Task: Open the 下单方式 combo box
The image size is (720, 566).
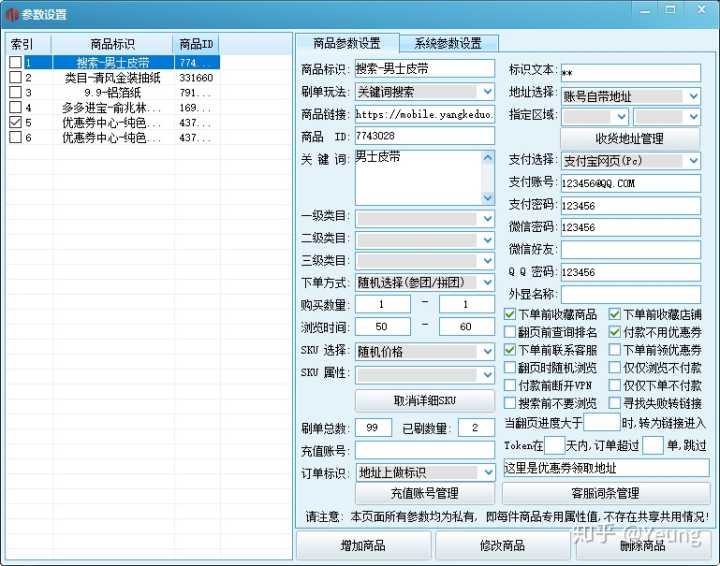Action: click(x=486, y=283)
